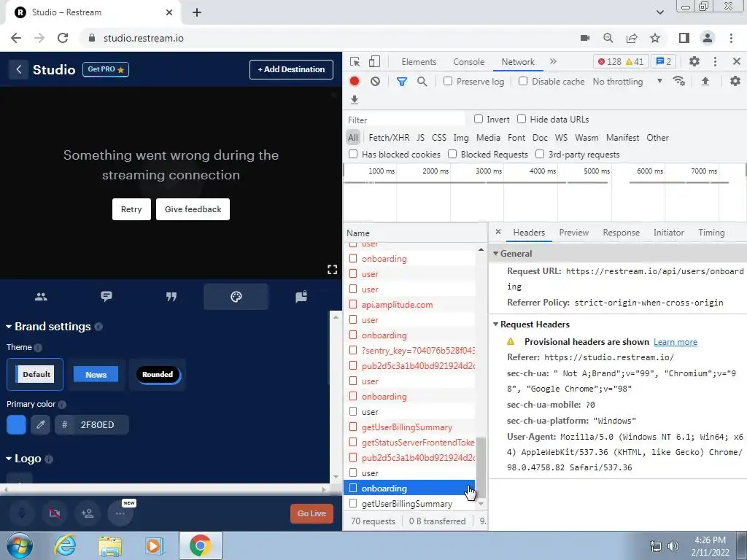The height and width of the screenshot is (560, 747).
Task: Collapse the Brand settings section
Action: (9, 327)
